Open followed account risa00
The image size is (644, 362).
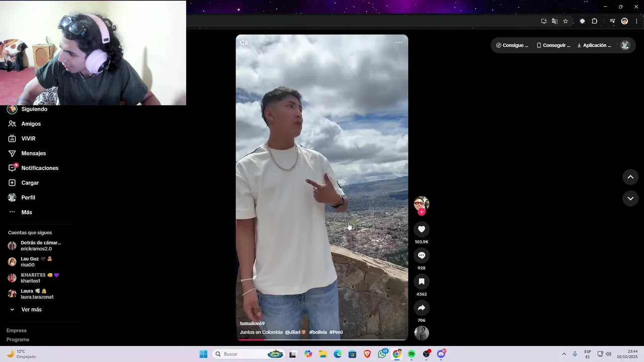[x=31, y=262]
